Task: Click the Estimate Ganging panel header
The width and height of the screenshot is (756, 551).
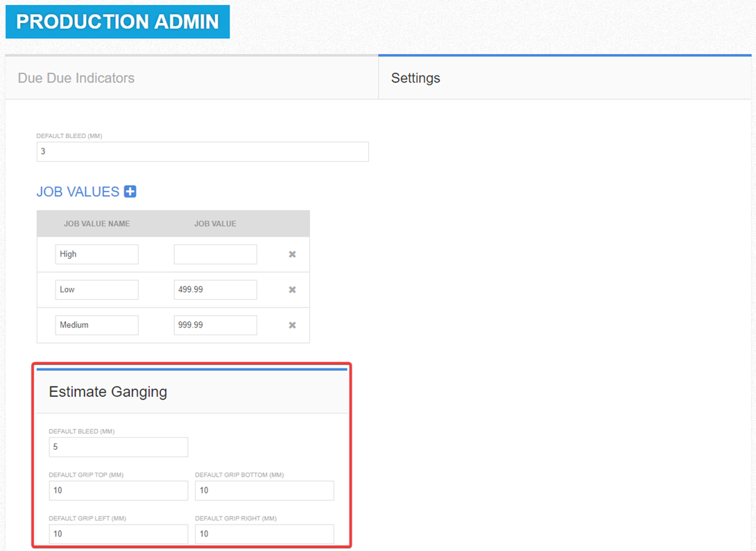Action: point(192,392)
